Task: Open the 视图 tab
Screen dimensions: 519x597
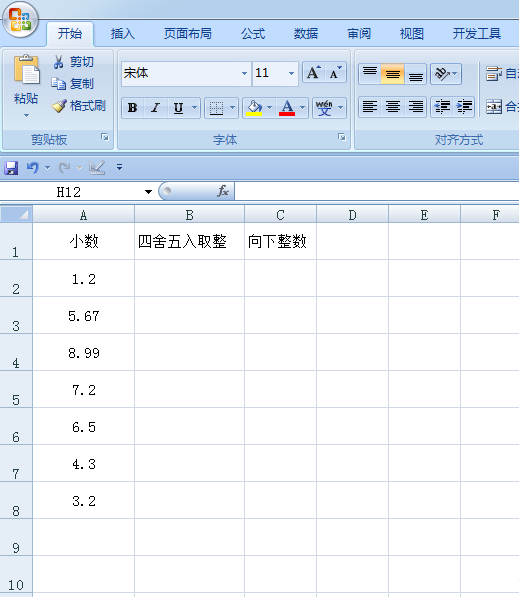Action: point(412,34)
